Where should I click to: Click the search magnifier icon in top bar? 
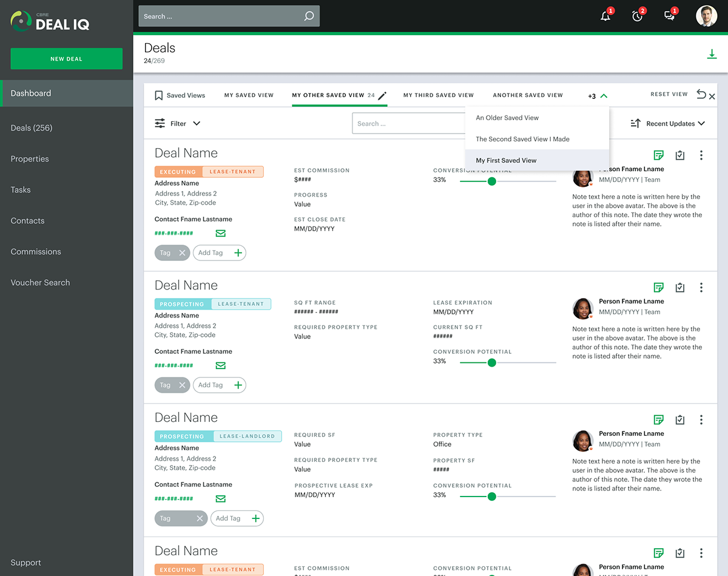click(309, 16)
